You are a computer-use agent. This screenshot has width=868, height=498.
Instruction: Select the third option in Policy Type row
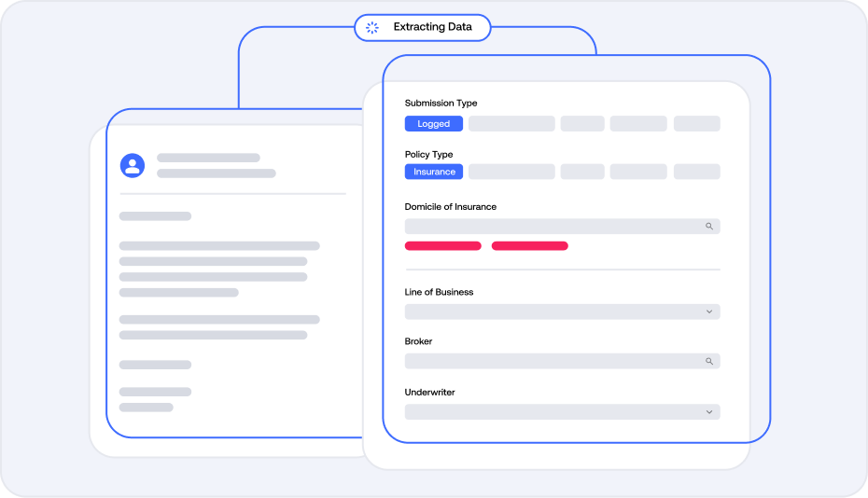582,172
